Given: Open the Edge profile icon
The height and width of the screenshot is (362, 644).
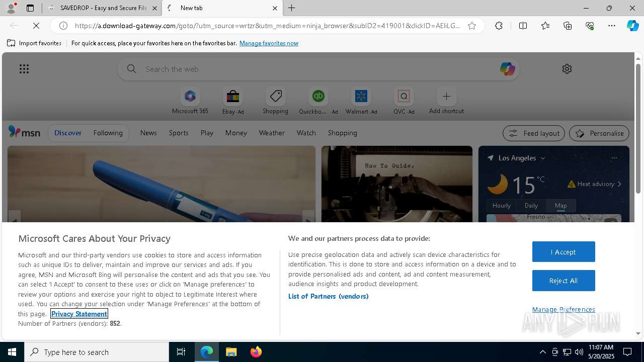Looking at the screenshot, I should tap(11, 8).
